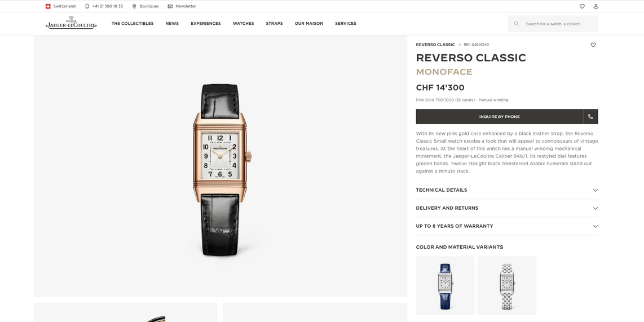Viewport: 644px width, 322px height.
Task: Expand the Technical Details section
Action: click(507, 190)
